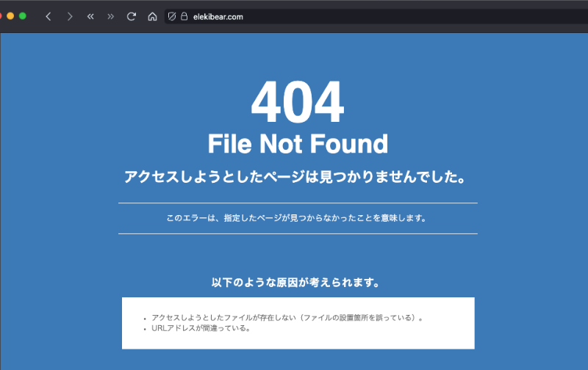Click the large 404 heading
Viewport: 588px width, 370px height.
click(x=297, y=104)
